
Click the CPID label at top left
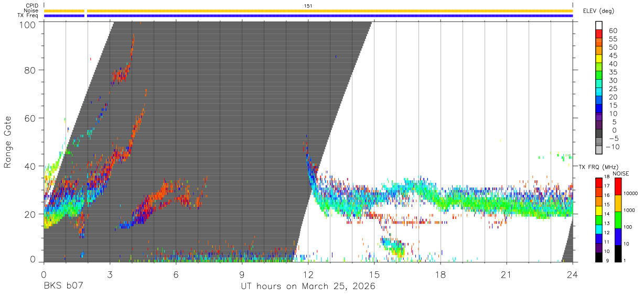[32, 6]
